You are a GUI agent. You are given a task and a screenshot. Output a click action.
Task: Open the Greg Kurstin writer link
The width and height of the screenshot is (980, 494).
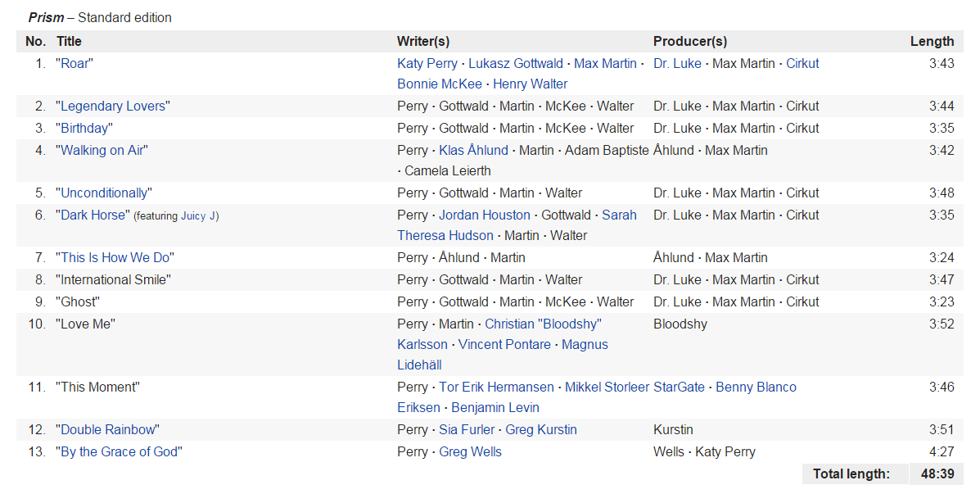click(540, 429)
